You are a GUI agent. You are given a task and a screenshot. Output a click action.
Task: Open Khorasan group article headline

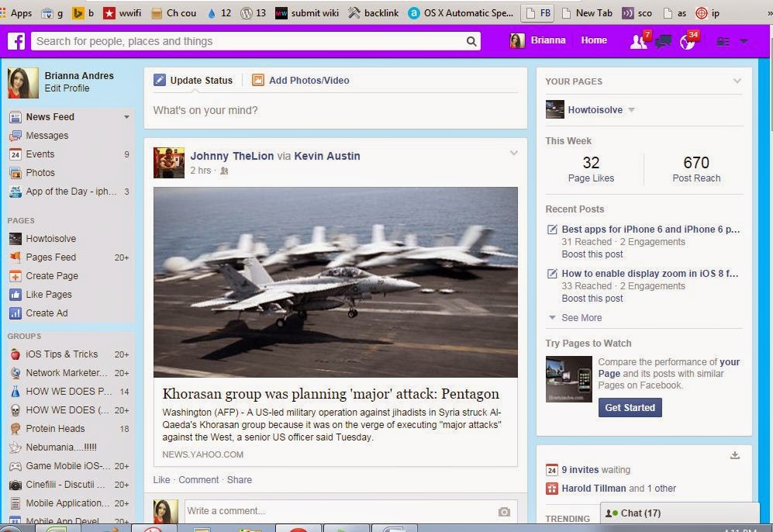331,394
